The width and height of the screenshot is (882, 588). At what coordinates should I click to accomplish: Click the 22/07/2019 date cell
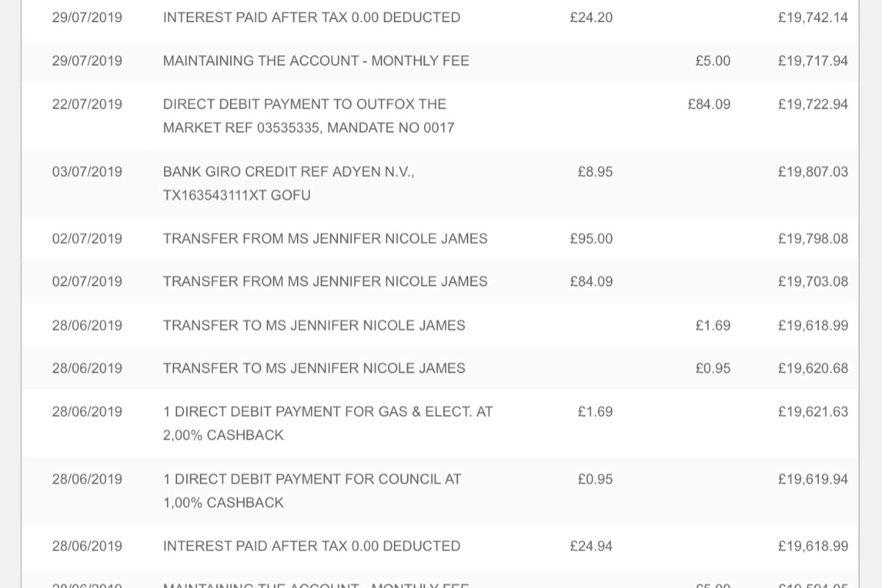[87, 104]
